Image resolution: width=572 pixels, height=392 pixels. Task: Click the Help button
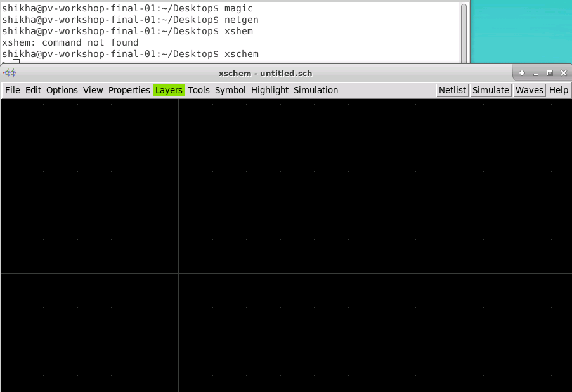click(558, 90)
